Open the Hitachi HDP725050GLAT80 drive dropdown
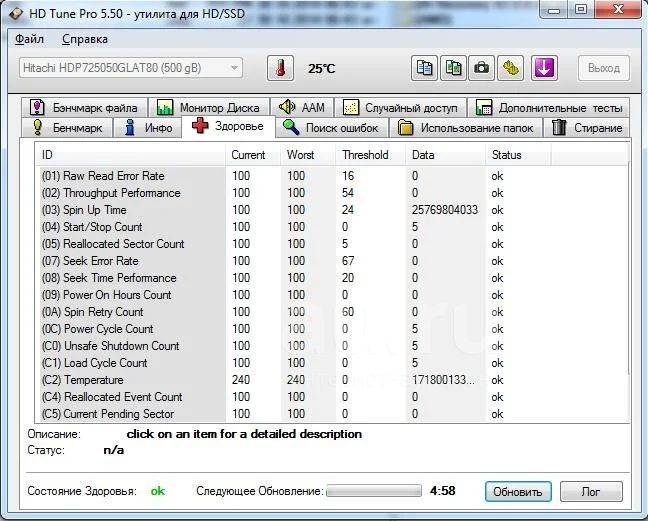 [131, 68]
